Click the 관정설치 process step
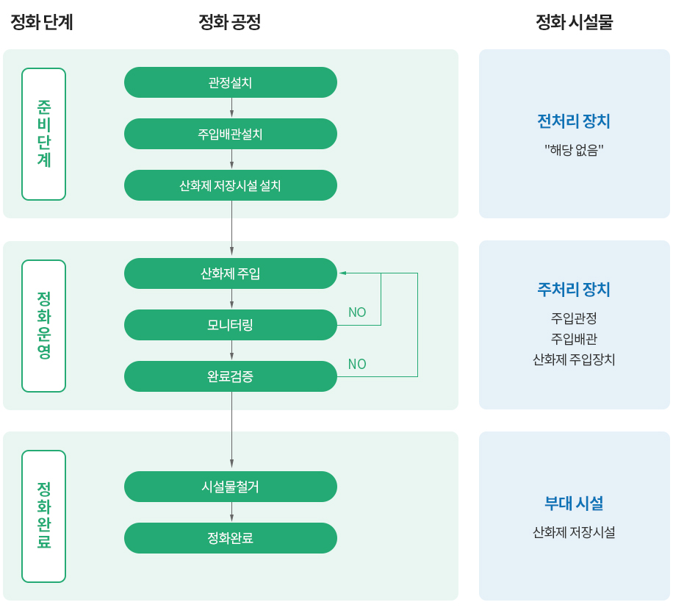Image resolution: width=673 pixels, height=616 pixels. [x=231, y=82]
